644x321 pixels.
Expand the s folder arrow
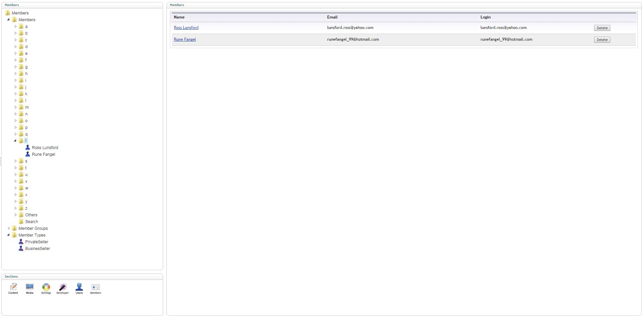16,161
